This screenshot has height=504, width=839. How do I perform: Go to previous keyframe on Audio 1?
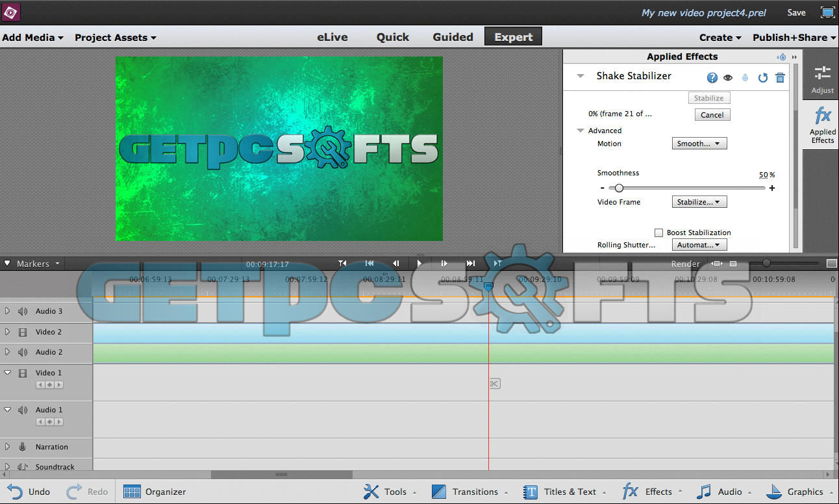coord(40,422)
